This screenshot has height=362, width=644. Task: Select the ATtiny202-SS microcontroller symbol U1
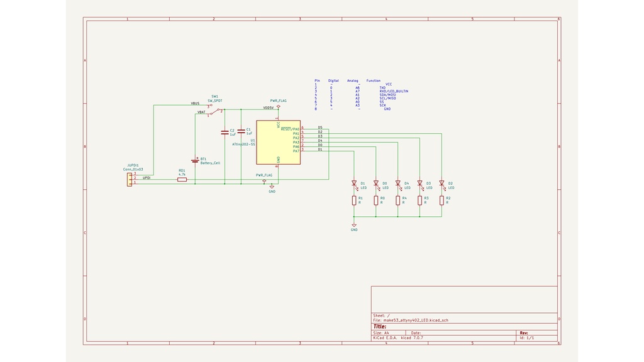pyautogui.click(x=278, y=142)
